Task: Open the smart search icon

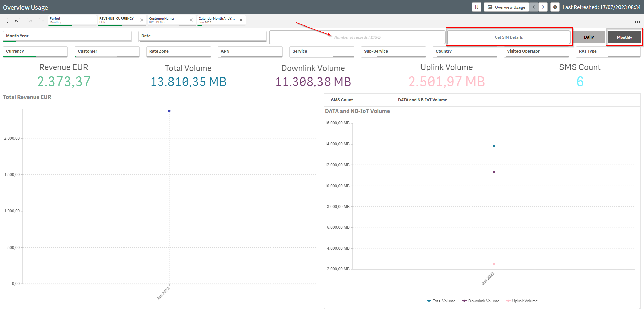Action: tap(6, 21)
